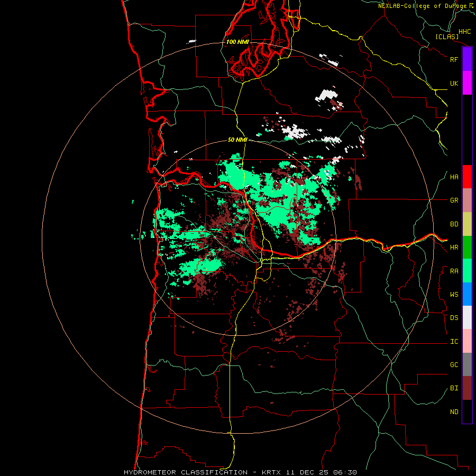Click the RF purple legend swatch
Image resolution: width=476 pixels, height=476 pixels.
point(467,59)
